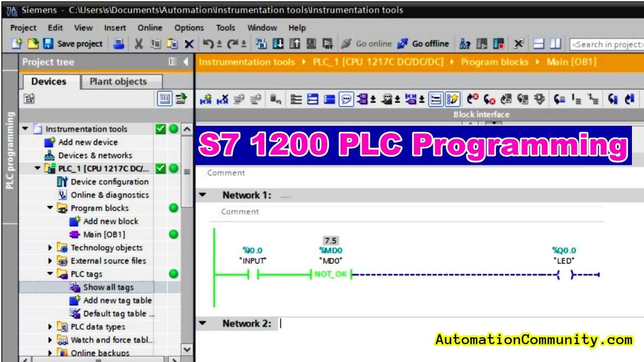Image resolution: width=644 pixels, height=362 pixels.
Task: Click the Undo arrow icon
Action: click(x=208, y=44)
